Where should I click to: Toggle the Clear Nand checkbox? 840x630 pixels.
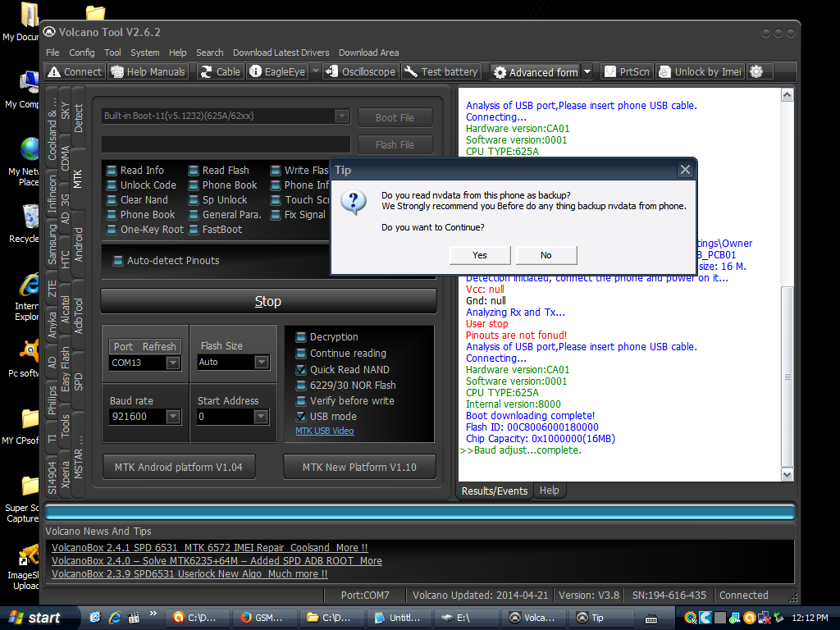click(x=112, y=200)
